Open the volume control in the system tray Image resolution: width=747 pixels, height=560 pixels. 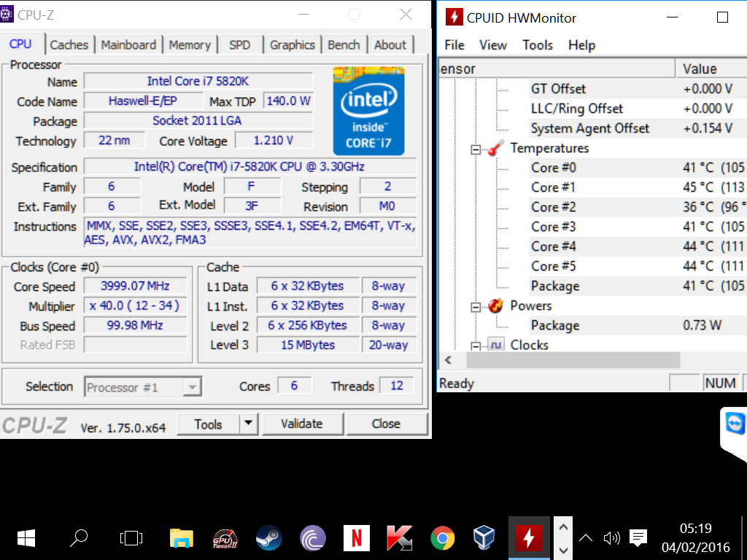point(611,538)
